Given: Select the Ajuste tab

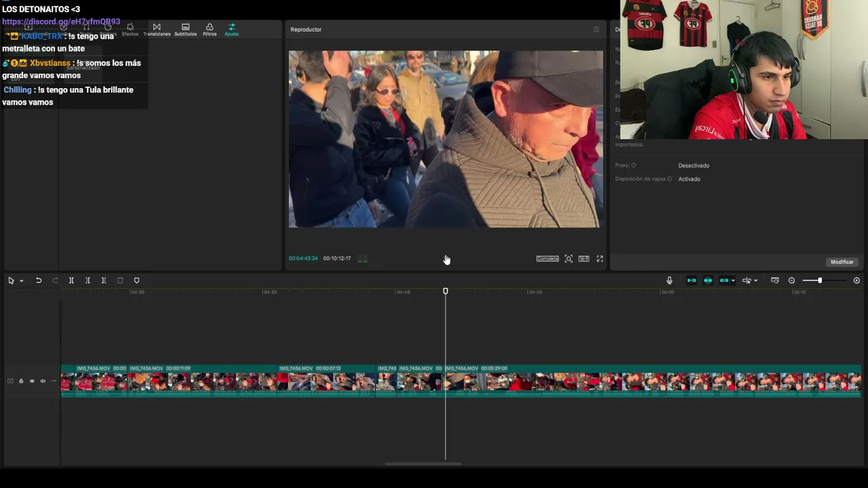Looking at the screenshot, I should point(231,30).
